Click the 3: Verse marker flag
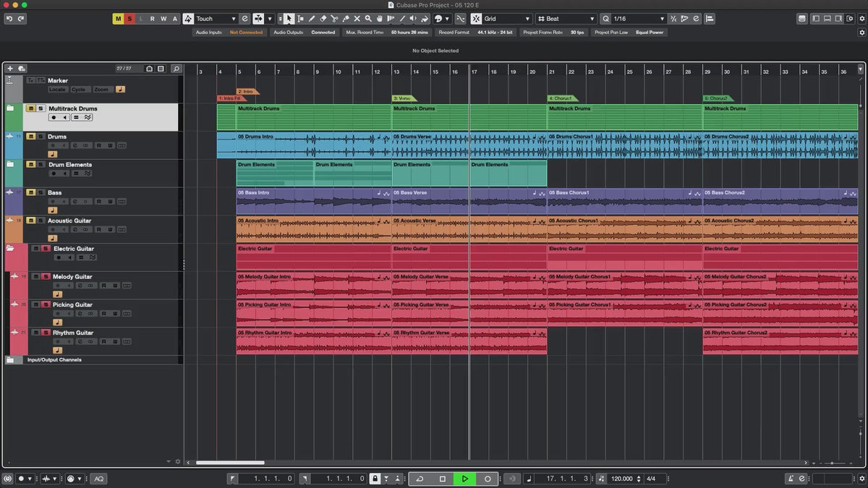 pyautogui.click(x=402, y=98)
